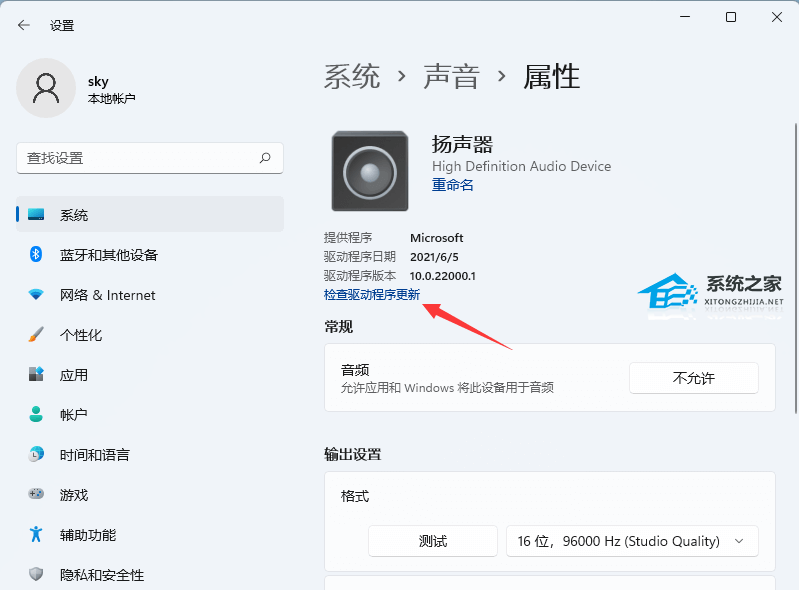
Task: Select 隐私和安全性 in the sidebar
Action: tap(150, 574)
